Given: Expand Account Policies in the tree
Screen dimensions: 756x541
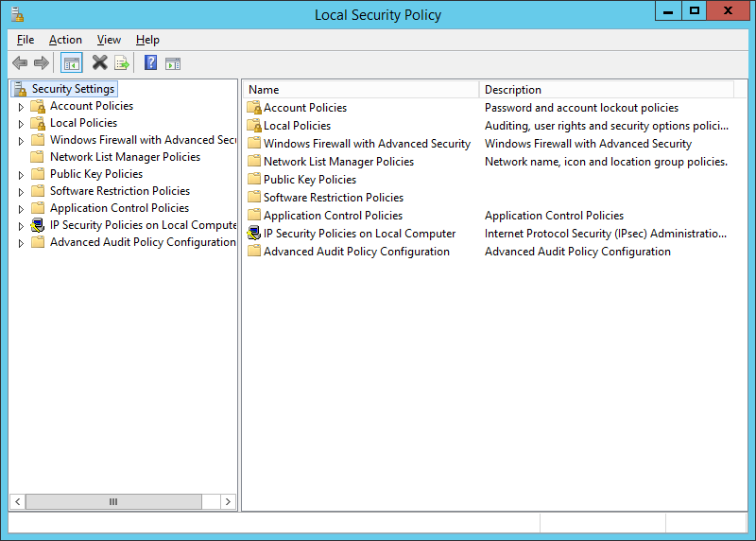Looking at the screenshot, I should (21, 107).
